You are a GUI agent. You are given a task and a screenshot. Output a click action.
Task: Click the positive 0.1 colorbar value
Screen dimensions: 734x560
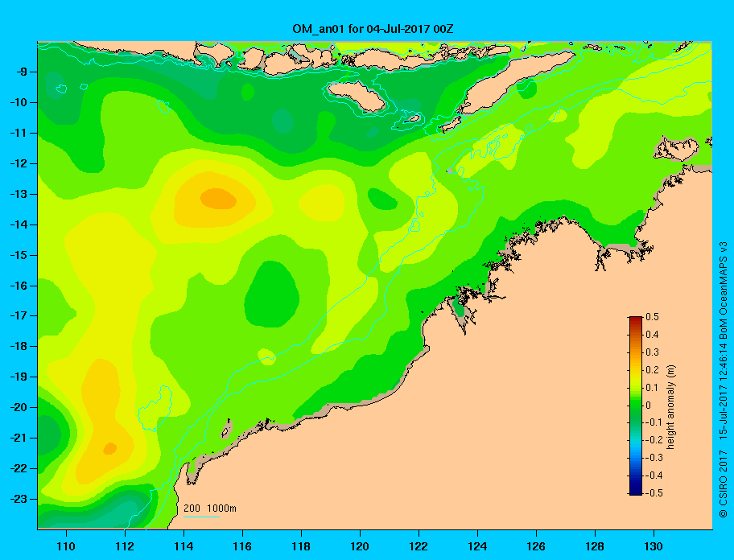[652, 387]
